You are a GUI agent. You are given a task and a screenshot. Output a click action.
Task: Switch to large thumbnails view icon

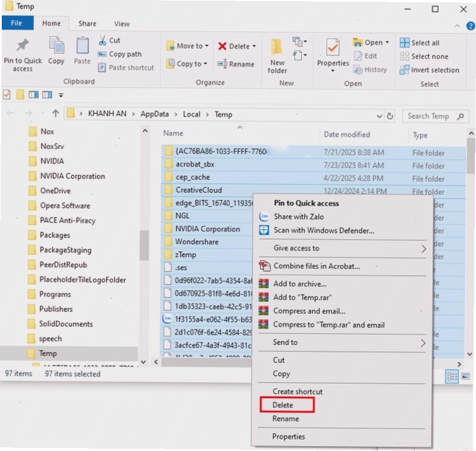point(465,377)
